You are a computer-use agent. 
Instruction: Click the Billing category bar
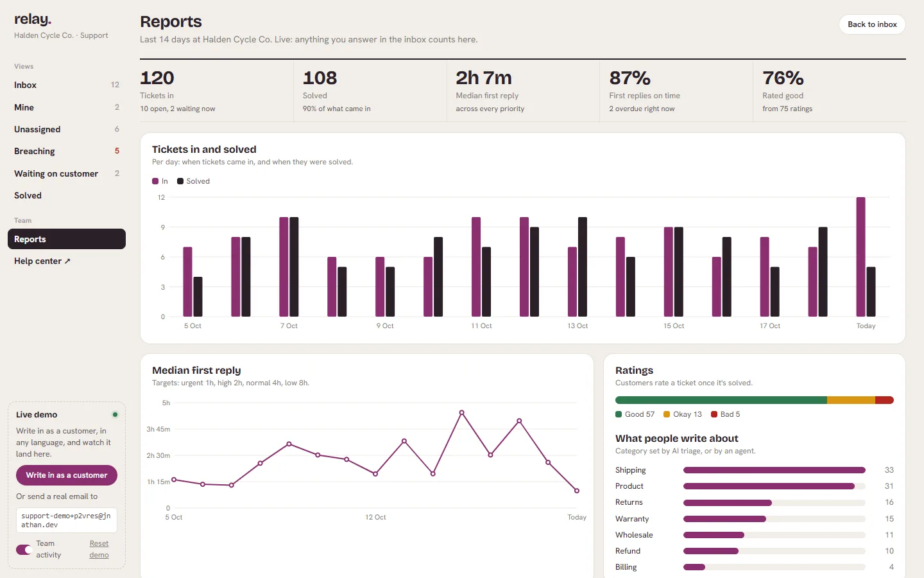click(694, 567)
